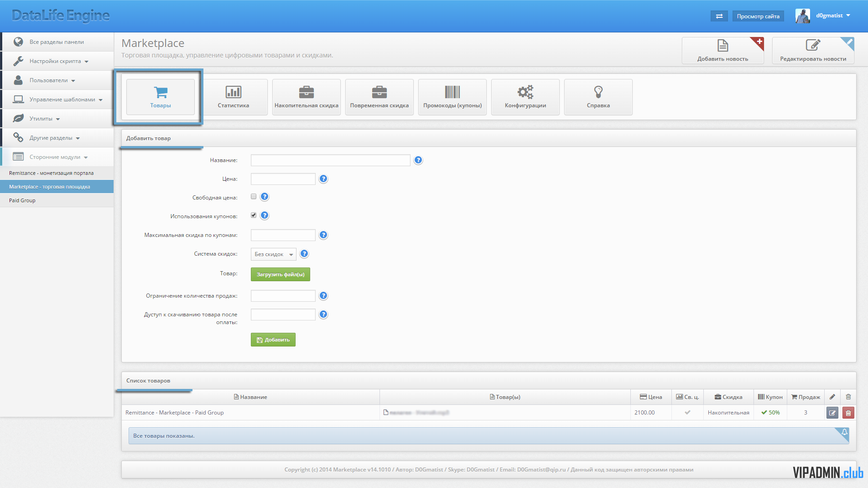
Task: Click Скидка column header
Action: tap(728, 397)
